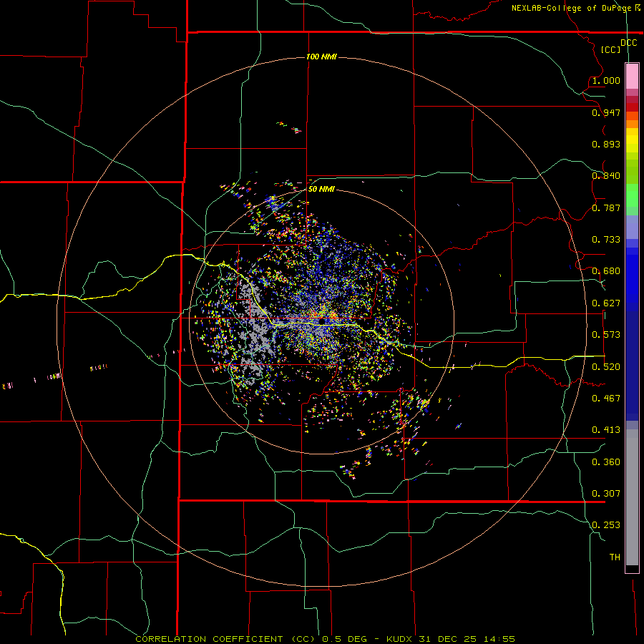Screen dimensions: 644x644
Task: Pick the gray color bar segment
Action: [632, 497]
